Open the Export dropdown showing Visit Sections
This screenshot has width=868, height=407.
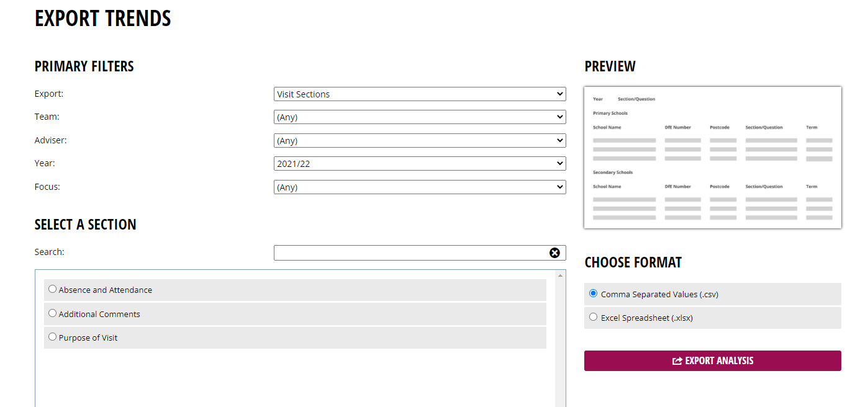pos(420,94)
